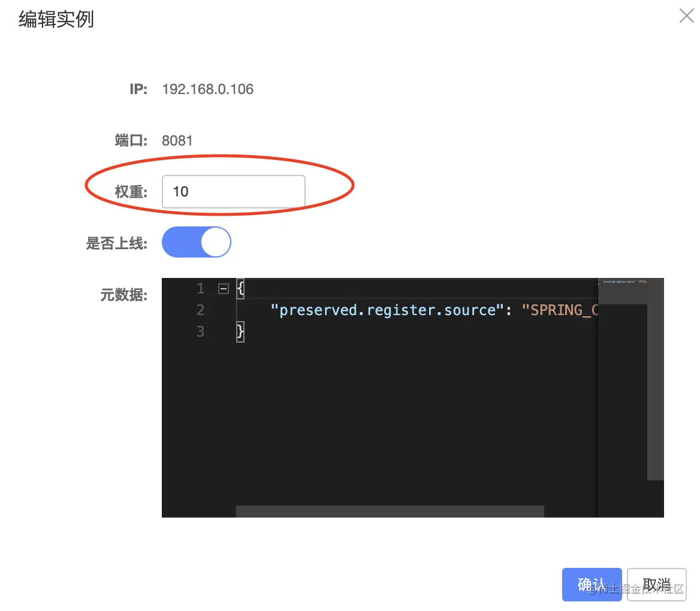700x611 pixels.
Task: Click line number 3 in the metadata editor
Action: point(201,331)
